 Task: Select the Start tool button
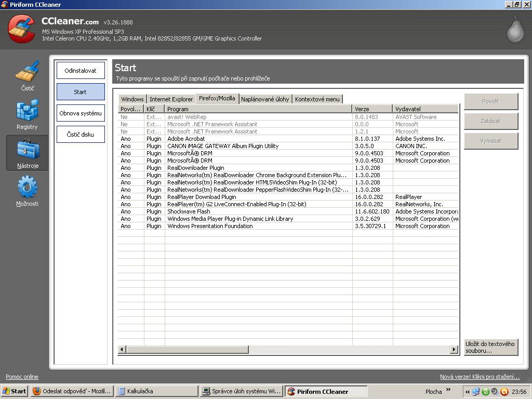click(x=81, y=92)
